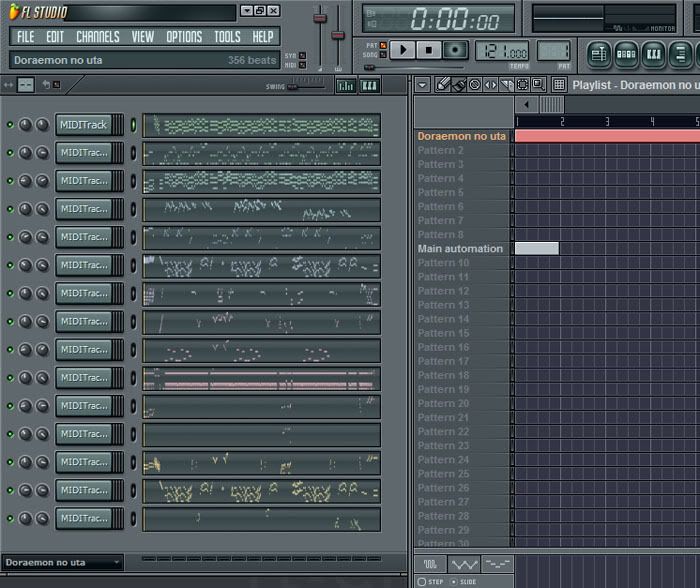Switch to PAT playback mode

pos(383,46)
